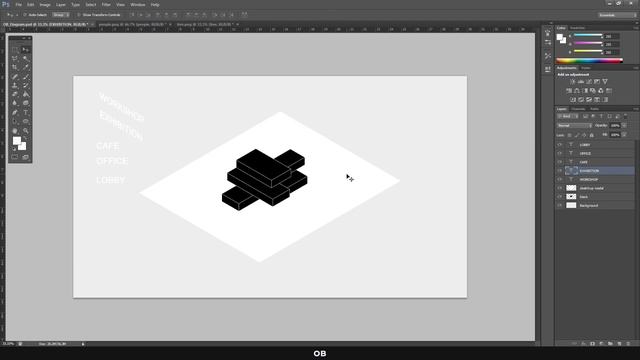Image resolution: width=640 pixels, height=360 pixels.
Task: Open the Opacity slider arrow
Action: 624,126
